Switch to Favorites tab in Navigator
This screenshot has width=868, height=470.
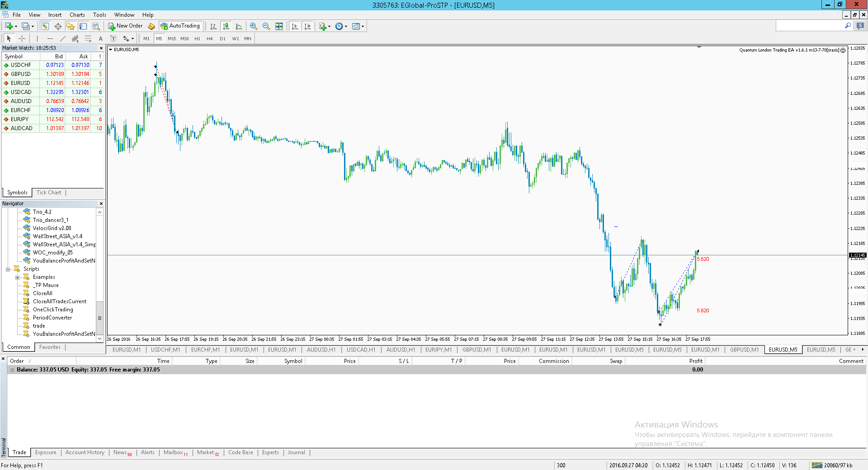[50, 347]
